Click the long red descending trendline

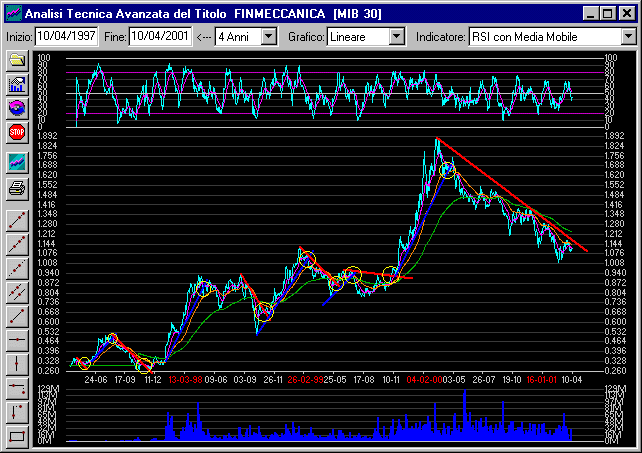click(x=512, y=195)
